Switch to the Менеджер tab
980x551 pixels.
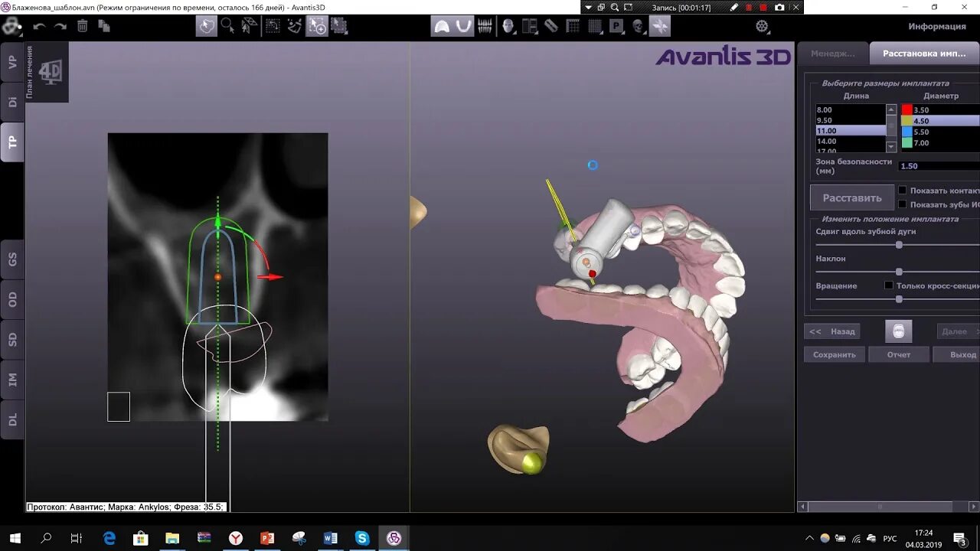pyautogui.click(x=832, y=54)
